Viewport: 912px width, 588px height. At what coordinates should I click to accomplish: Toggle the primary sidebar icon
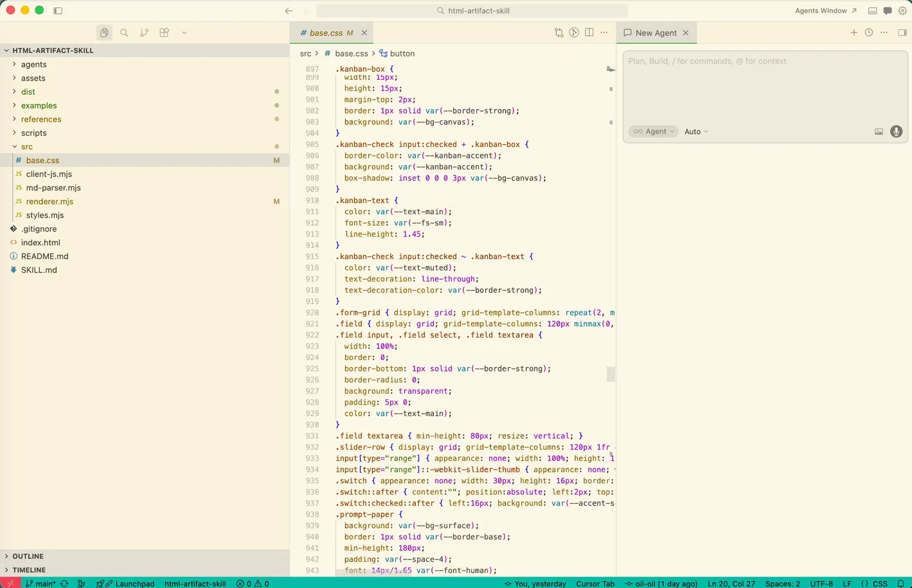[x=58, y=10]
